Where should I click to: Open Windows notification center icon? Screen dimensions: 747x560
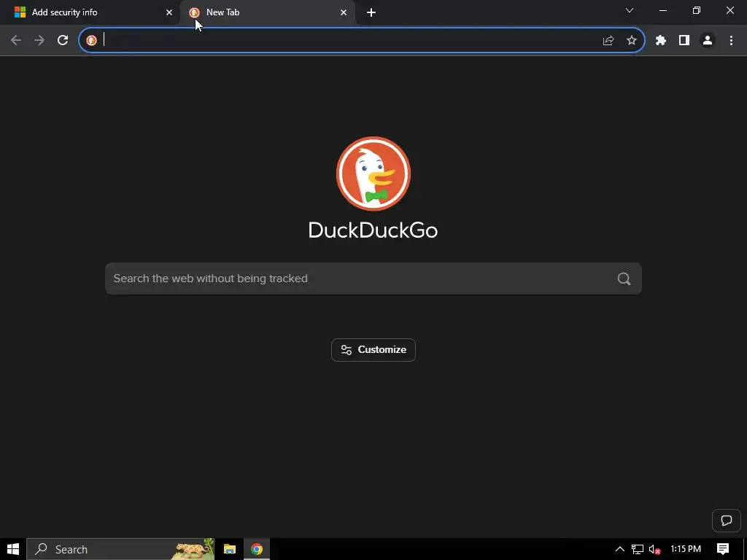(723, 549)
